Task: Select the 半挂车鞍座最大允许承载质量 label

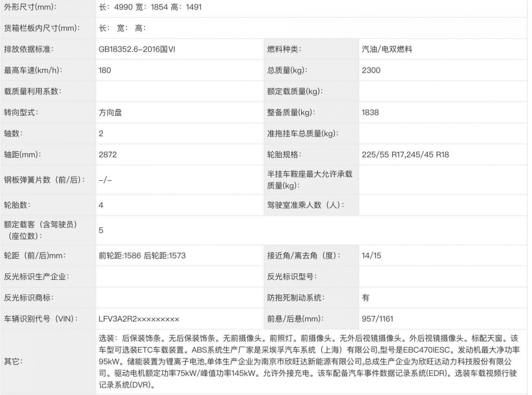Action: 309,180
